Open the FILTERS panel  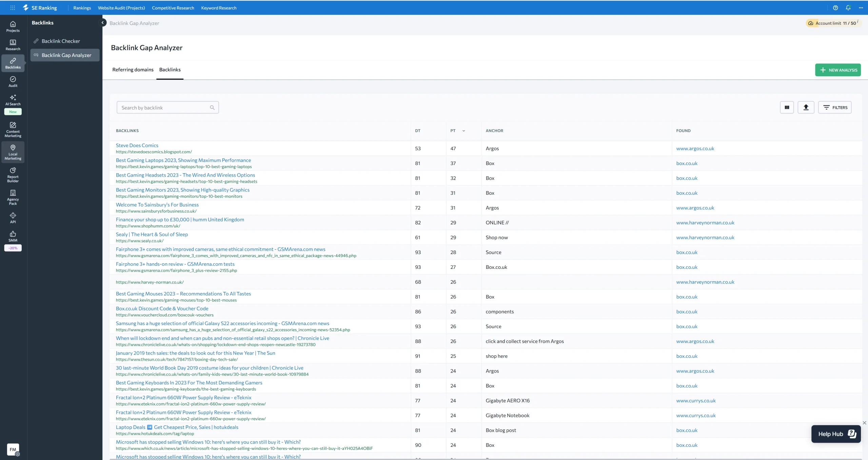click(834, 107)
